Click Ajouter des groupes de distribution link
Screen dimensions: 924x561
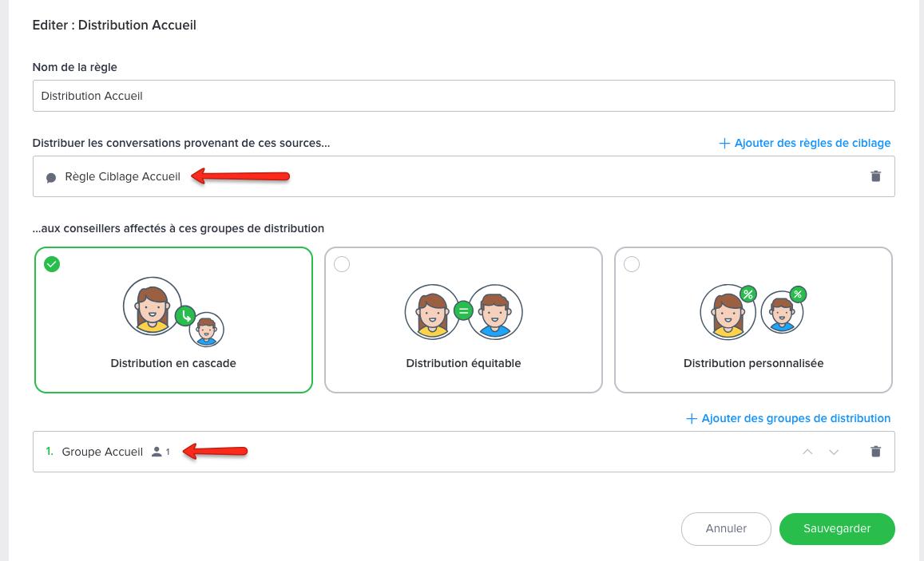795,418
